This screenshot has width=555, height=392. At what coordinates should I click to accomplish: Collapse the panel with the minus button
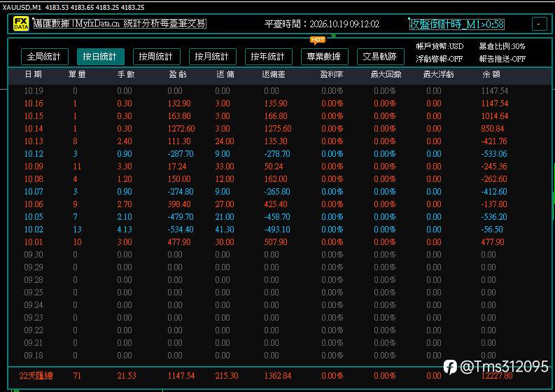(x=539, y=24)
